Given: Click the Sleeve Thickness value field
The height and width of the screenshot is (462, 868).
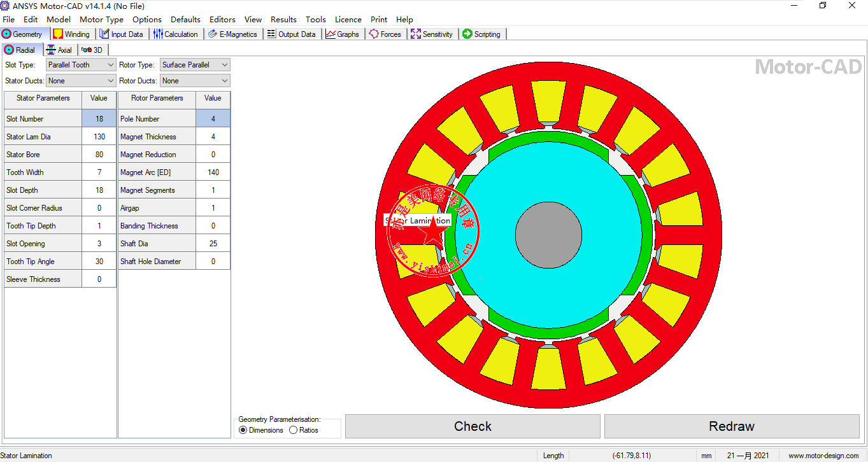Looking at the screenshot, I should click(x=99, y=279).
